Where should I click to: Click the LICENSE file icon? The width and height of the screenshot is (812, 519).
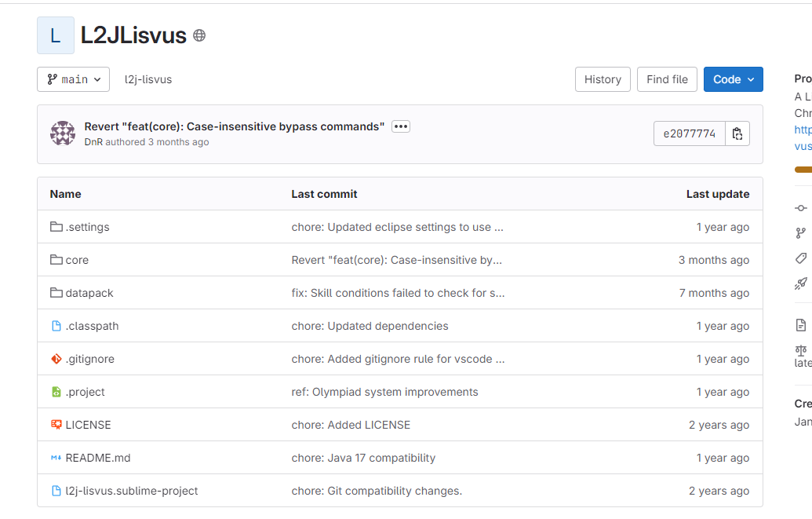(x=56, y=425)
